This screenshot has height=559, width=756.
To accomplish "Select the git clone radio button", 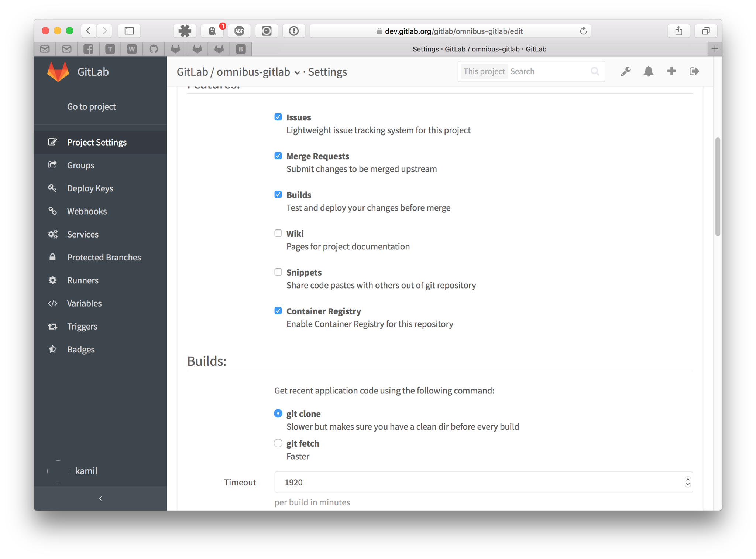I will click(278, 413).
